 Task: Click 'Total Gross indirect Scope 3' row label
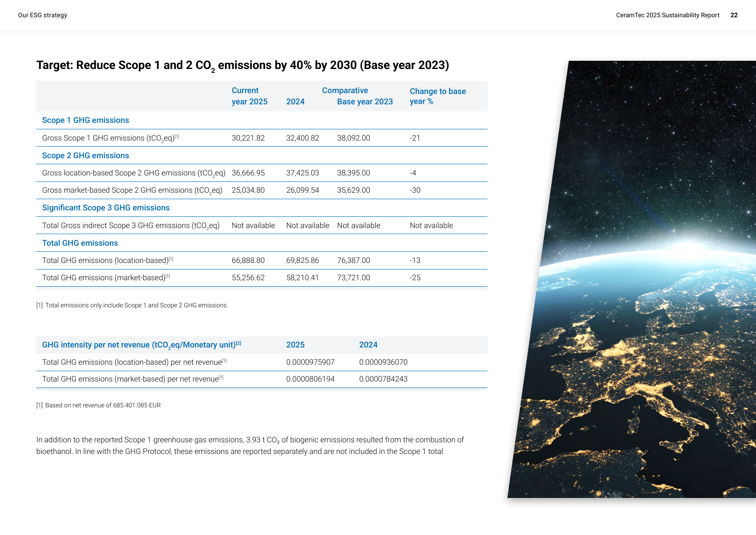click(131, 225)
